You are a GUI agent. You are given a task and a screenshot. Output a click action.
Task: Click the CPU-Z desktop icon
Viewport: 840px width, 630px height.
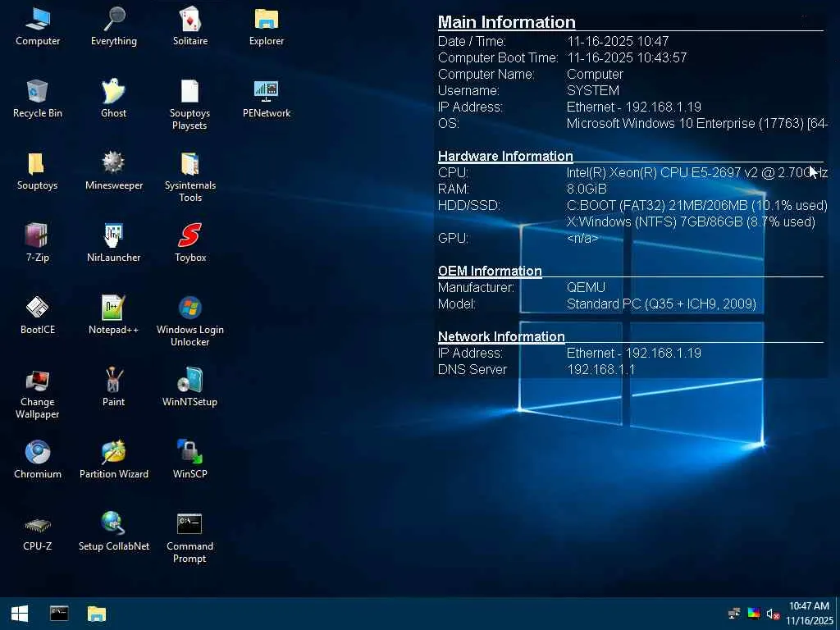pyautogui.click(x=38, y=532)
